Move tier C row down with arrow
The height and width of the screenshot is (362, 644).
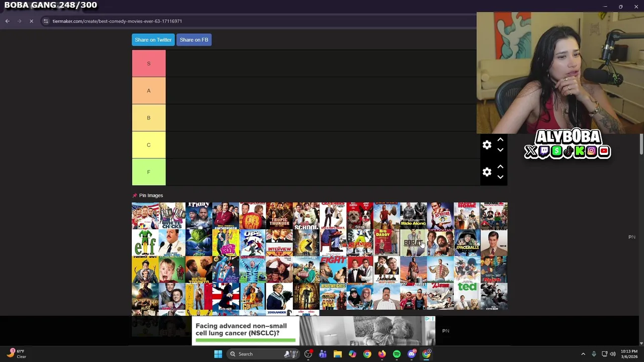click(500, 150)
